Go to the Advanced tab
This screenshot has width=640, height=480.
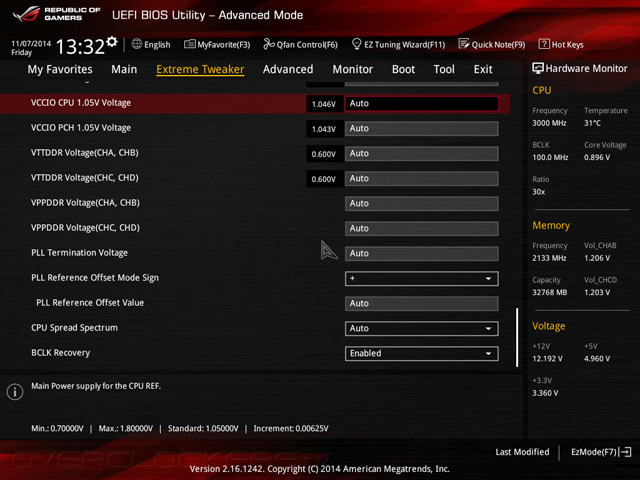pyautogui.click(x=288, y=69)
